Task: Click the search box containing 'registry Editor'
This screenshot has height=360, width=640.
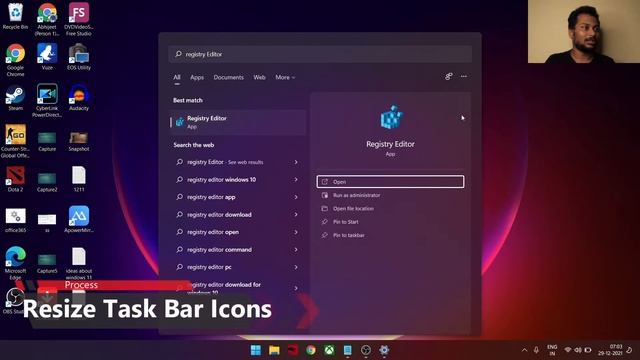Action: pos(320,54)
